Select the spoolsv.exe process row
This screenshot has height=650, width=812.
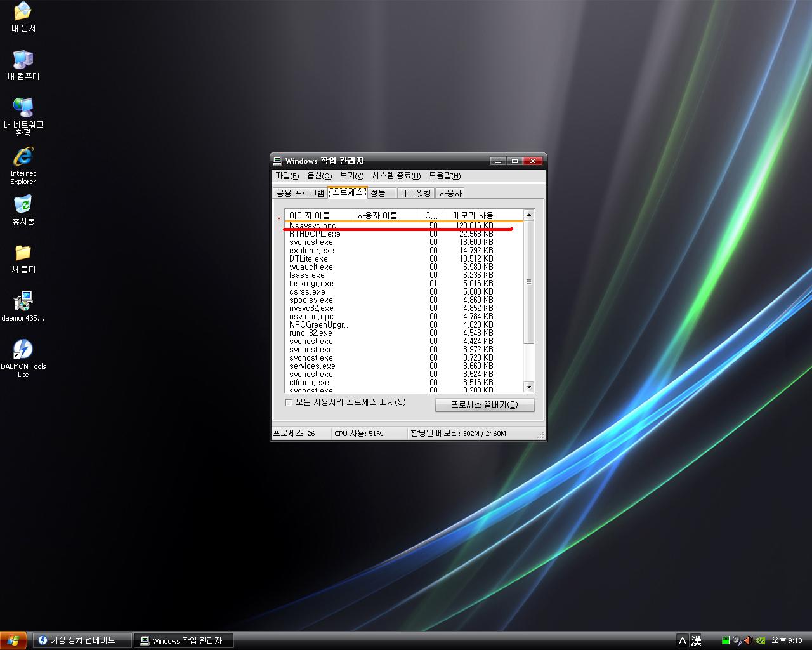point(403,300)
